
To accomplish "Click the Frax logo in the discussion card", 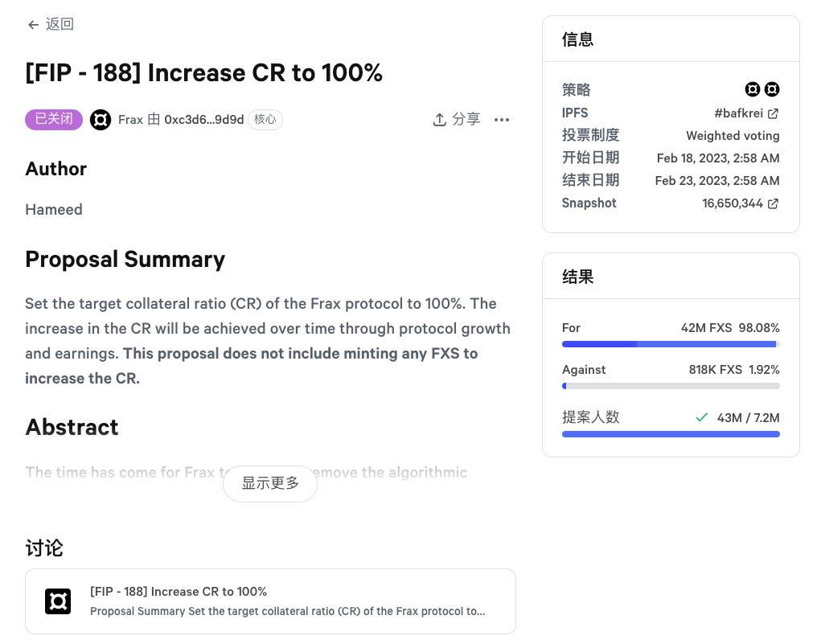I will click(58, 601).
